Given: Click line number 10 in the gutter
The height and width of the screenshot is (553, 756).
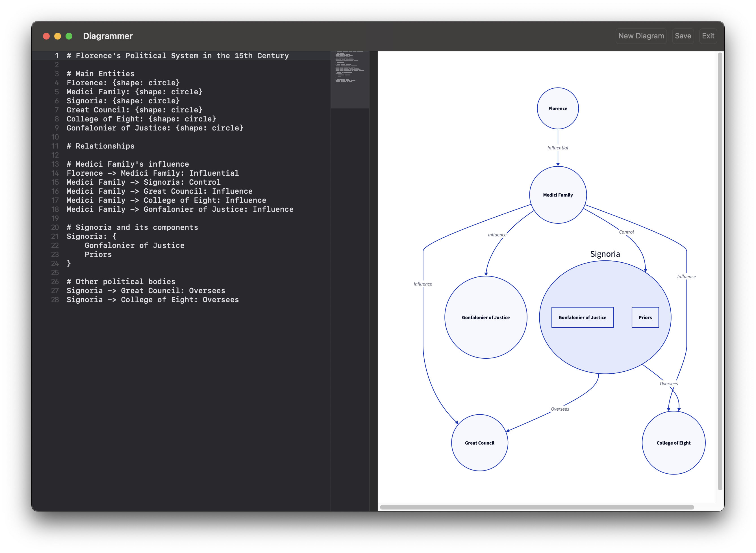Looking at the screenshot, I should pyautogui.click(x=55, y=137).
